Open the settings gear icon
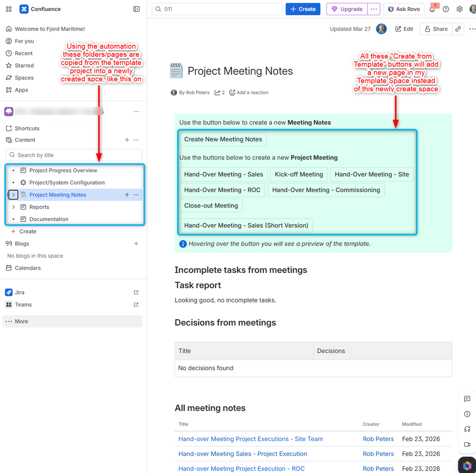Viewport: 476px width, 473px height. tap(459, 9)
